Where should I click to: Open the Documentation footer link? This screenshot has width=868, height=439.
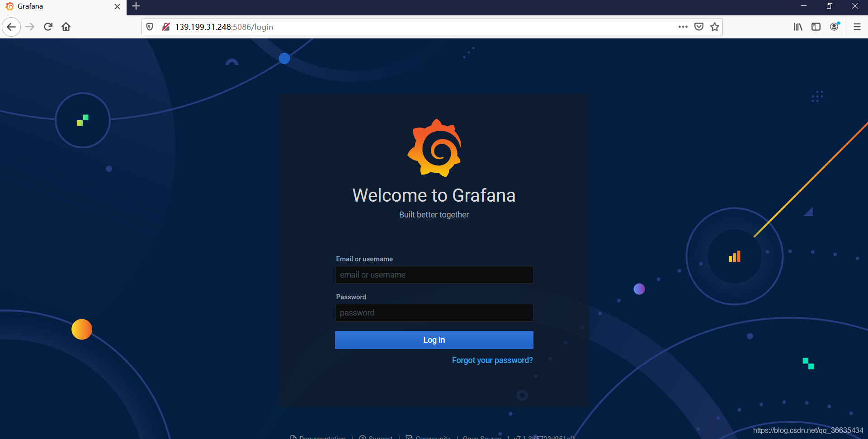click(318, 437)
